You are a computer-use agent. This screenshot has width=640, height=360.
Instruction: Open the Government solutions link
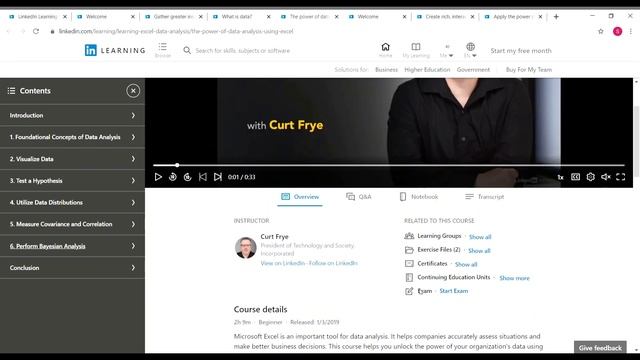[x=473, y=70]
